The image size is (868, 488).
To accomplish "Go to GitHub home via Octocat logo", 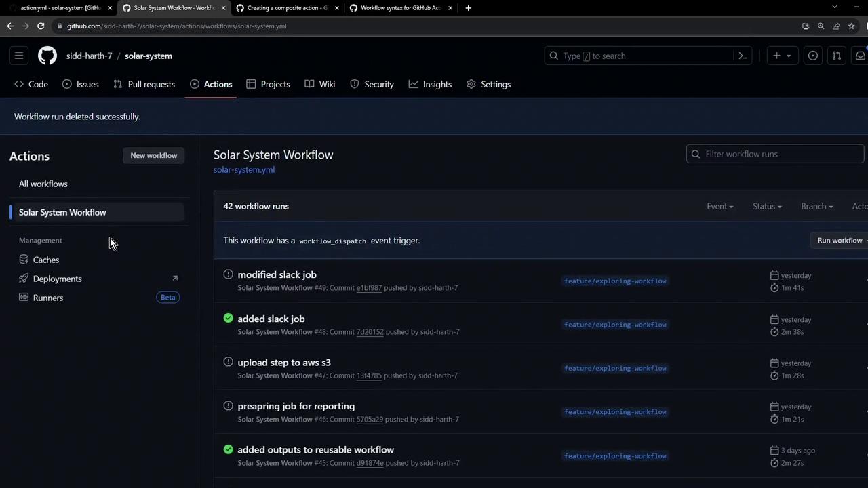I will [47, 56].
